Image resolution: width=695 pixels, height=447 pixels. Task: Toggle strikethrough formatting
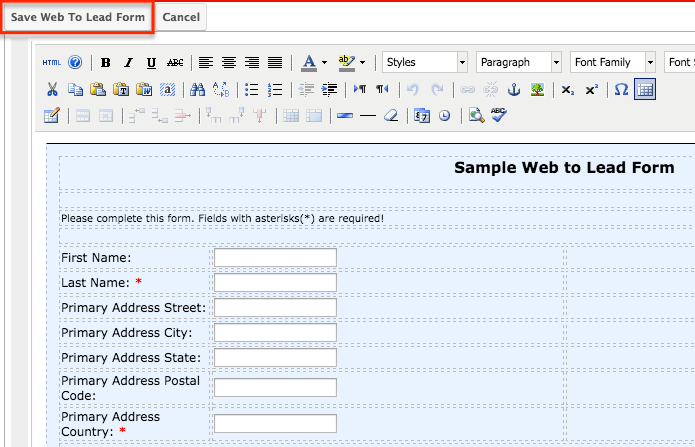(x=175, y=63)
